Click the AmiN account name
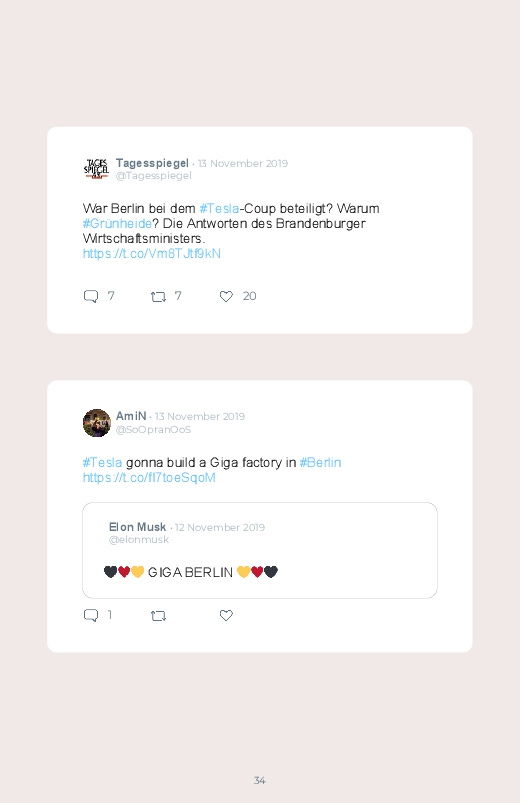The width and height of the screenshot is (520, 803). click(x=131, y=416)
